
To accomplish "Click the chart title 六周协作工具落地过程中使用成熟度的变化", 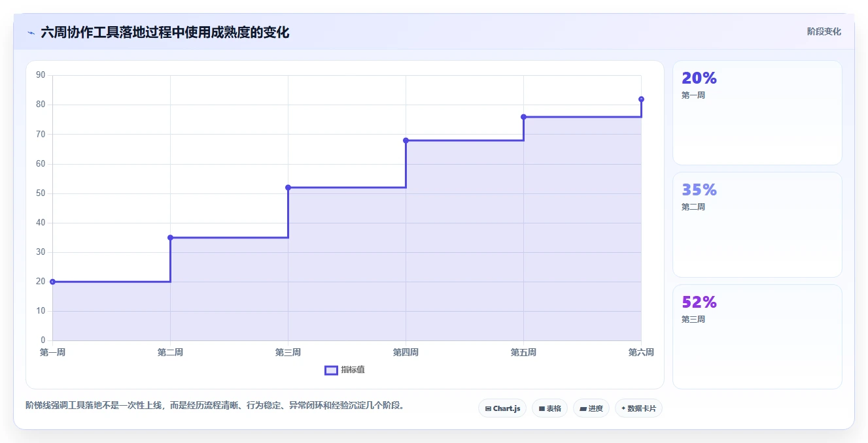I will pyautogui.click(x=165, y=32).
